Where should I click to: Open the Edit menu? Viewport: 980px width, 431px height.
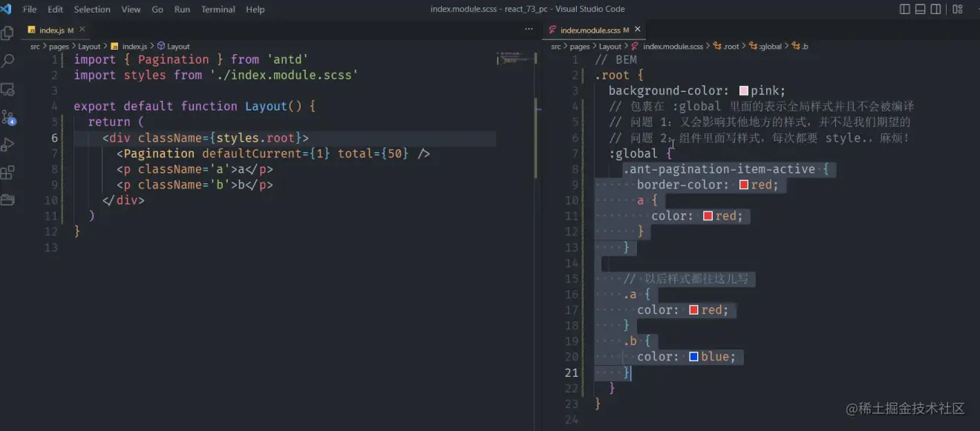coord(55,9)
